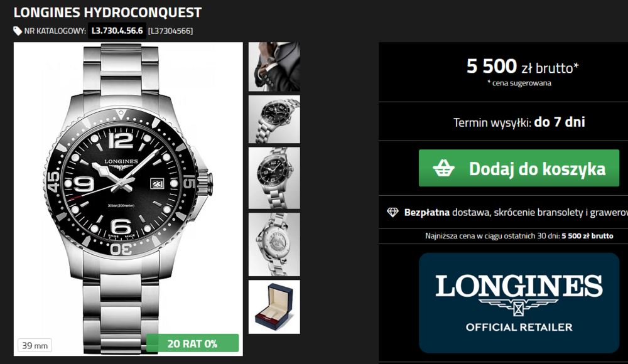Click the main Longines watch product image
Screen dimensions: 628x364
click(128, 198)
